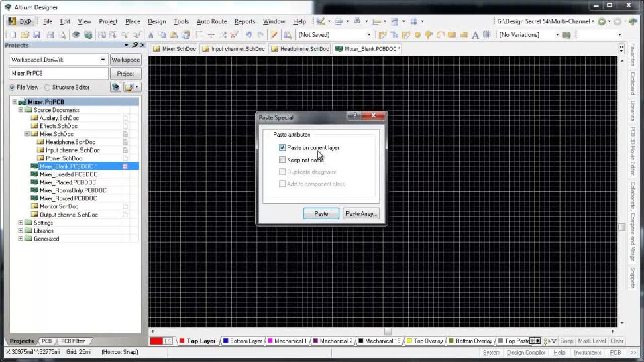This screenshot has height=362, width=644.
Task: Select the Place Fill rectangle icon
Action: (x=452, y=35)
